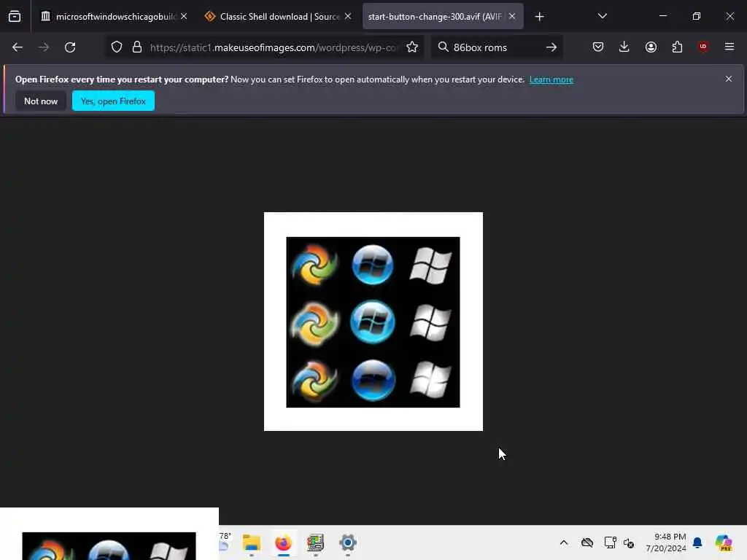
Task: Switch to microsoftwindowschicagobuild tab
Action: [115, 17]
